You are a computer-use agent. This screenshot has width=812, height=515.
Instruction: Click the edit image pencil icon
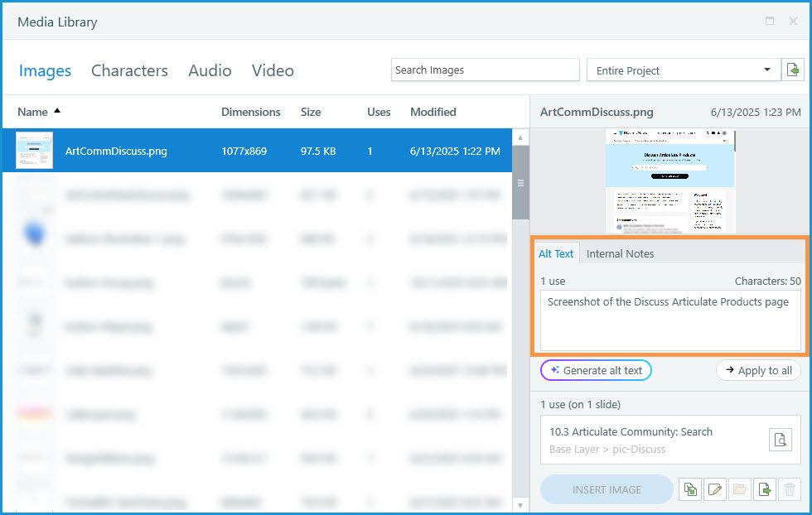point(714,489)
